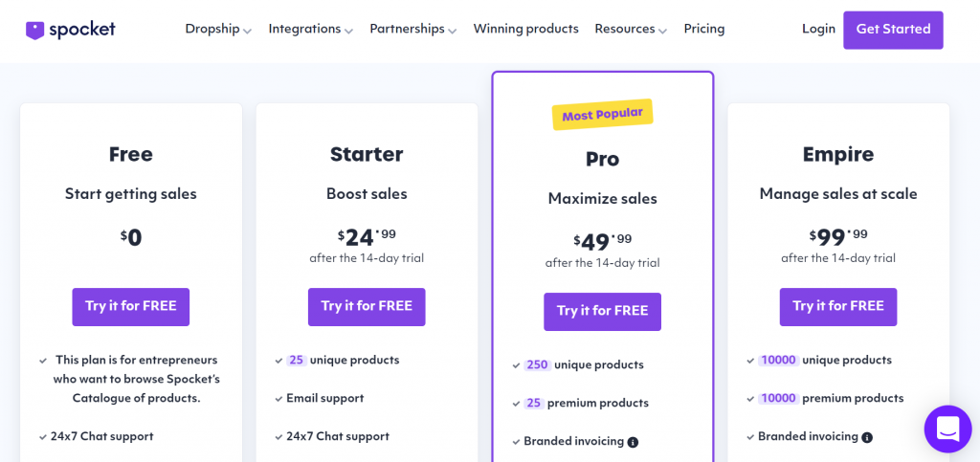The height and width of the screenshot is (462, 980).
Task: Click checkmark beside Free plan 24x7 Chat support
Action: pyautogui.click(x=43, y=437)
